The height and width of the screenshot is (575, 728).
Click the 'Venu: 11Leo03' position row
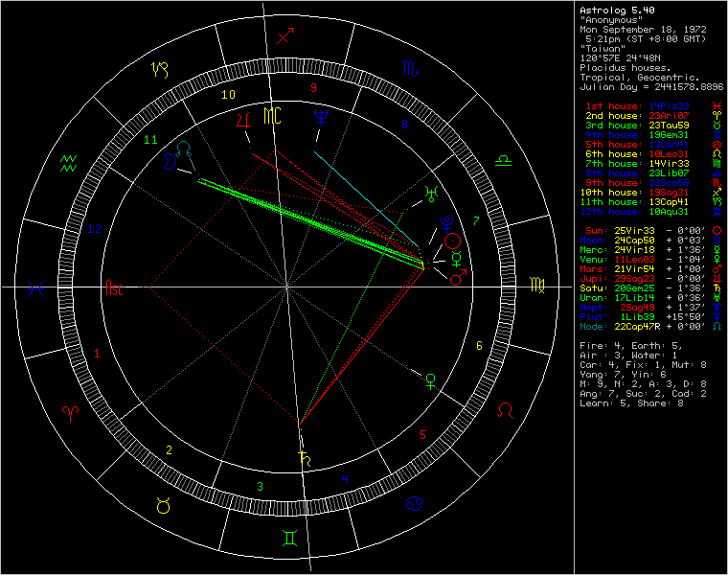pos(651,260)
